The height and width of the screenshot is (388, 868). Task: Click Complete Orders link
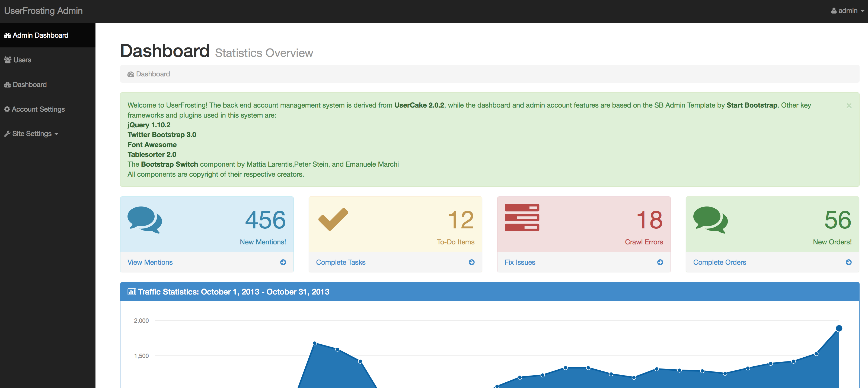pos(719,262)
